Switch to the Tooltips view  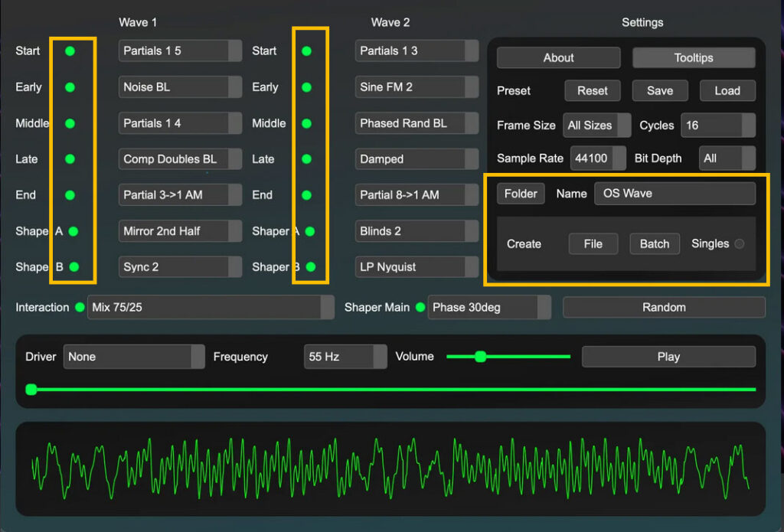[x=693, y=57]
